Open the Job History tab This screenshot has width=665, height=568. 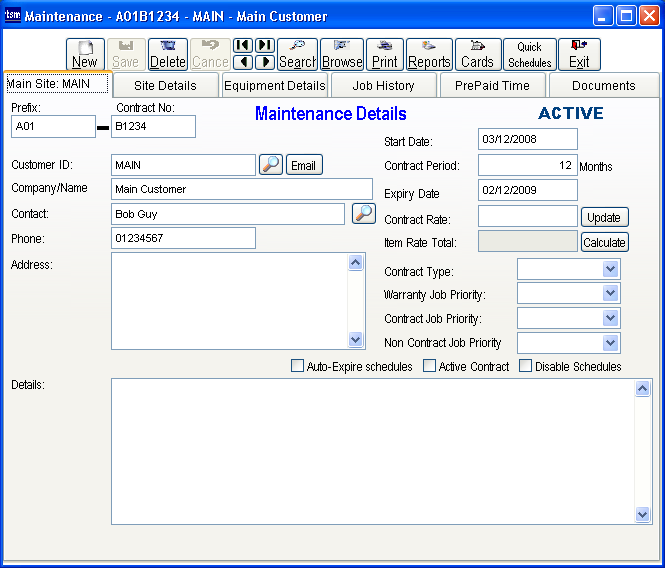coord(383,86)
